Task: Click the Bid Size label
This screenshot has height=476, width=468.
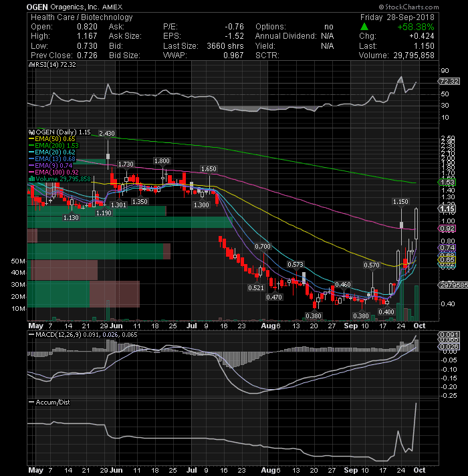Action: coord(124,55)
